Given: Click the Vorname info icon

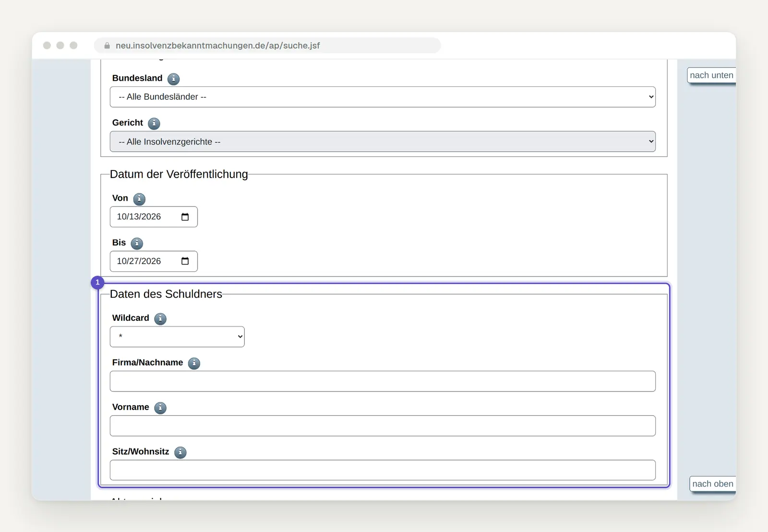Looking at the screenshot, I should [160, 408].
